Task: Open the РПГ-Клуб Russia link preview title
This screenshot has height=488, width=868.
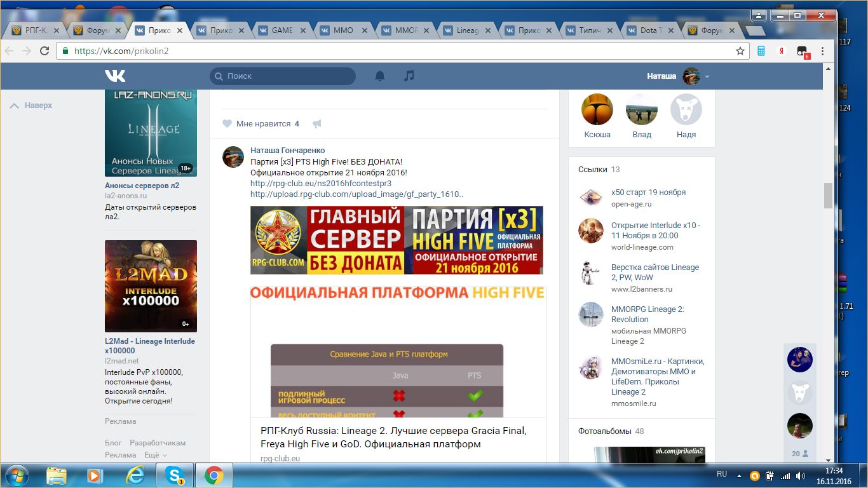Action: (393, 437)
